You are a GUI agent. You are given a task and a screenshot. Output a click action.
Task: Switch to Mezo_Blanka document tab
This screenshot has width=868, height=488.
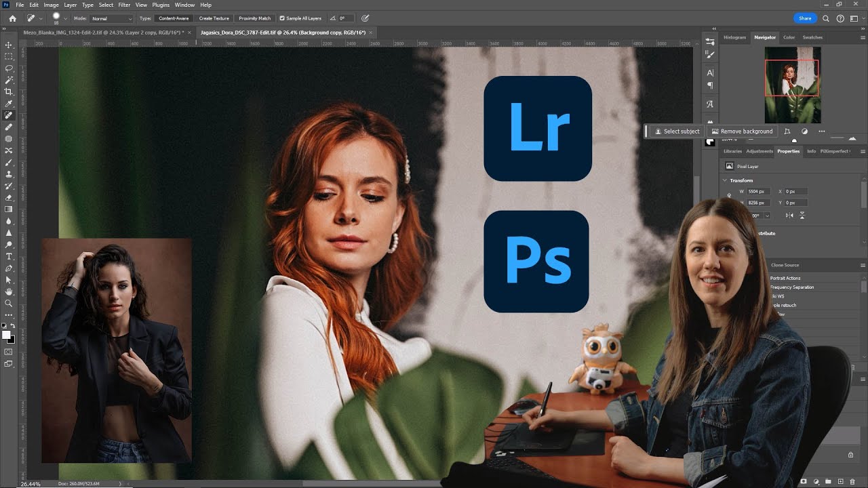coord(103,32)
